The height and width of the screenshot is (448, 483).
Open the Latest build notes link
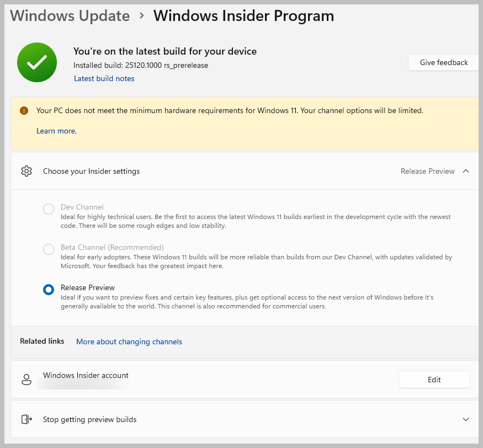pos(104,78)
